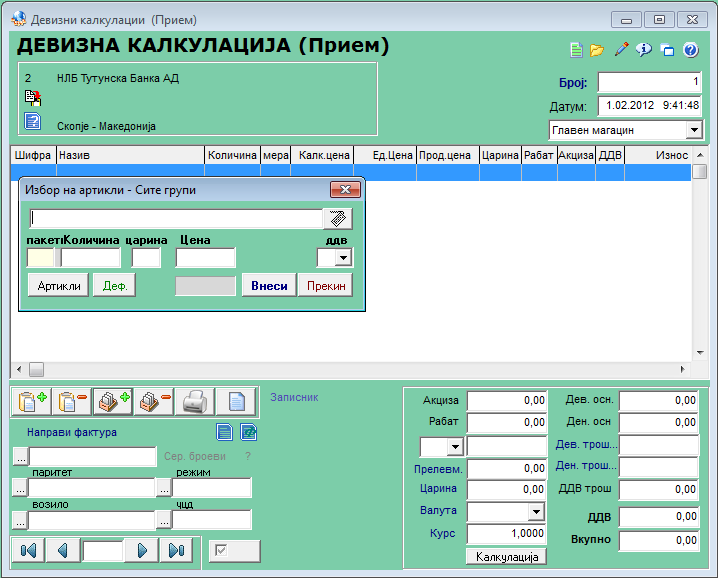Click the пакети input in article dialog

coord(40,257)
